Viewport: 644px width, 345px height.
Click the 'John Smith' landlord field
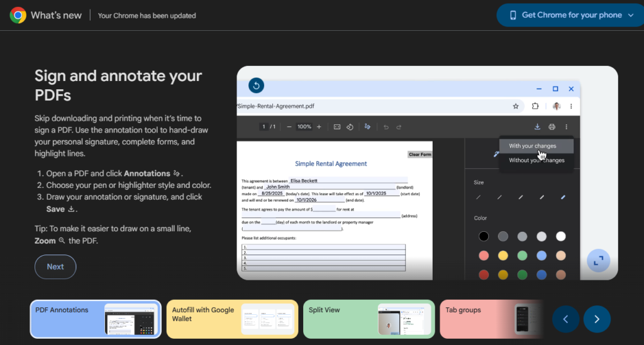(x=330, y=187)
